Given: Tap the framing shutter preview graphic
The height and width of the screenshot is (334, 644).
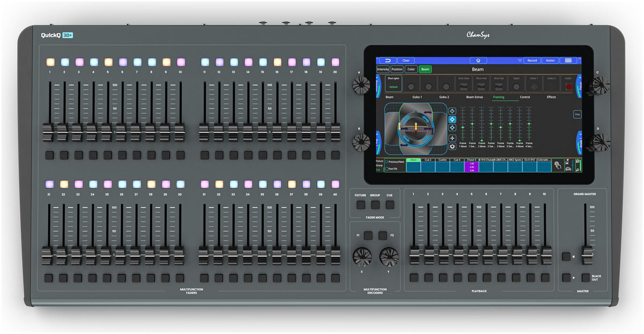Looking at the screenshot, I should tap(416, 129).
